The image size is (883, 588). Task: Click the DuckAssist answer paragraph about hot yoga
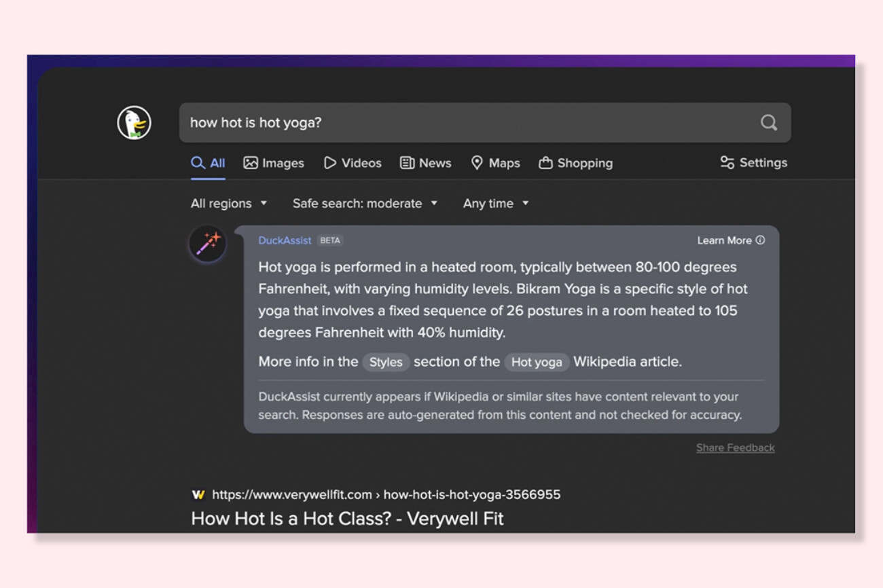(503, 299)
